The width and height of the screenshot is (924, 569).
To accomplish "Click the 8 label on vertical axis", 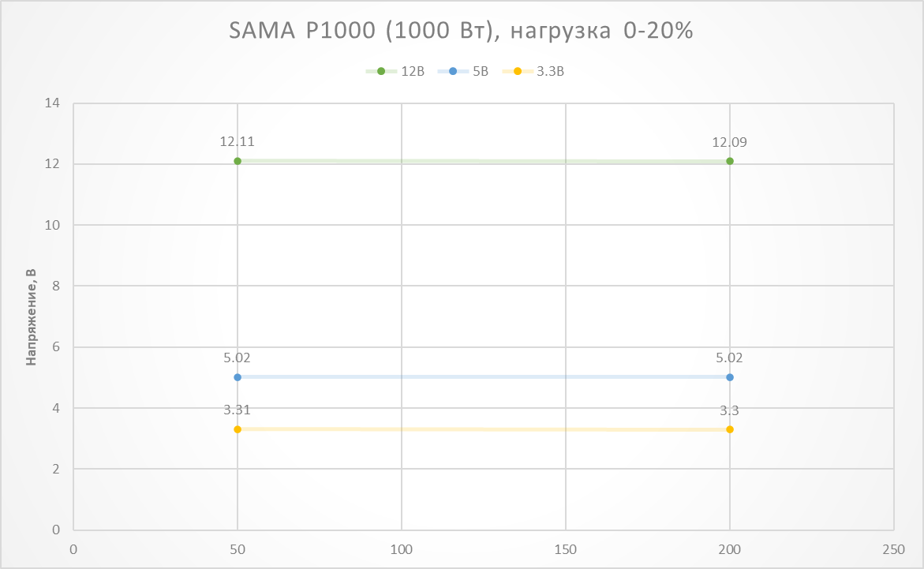I will 57,286.
